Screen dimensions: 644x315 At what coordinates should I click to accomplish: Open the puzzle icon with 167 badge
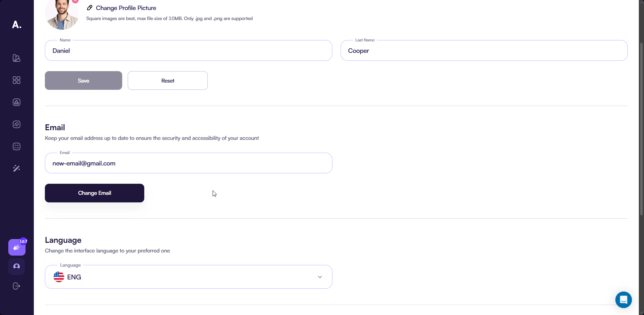point(17,247)
